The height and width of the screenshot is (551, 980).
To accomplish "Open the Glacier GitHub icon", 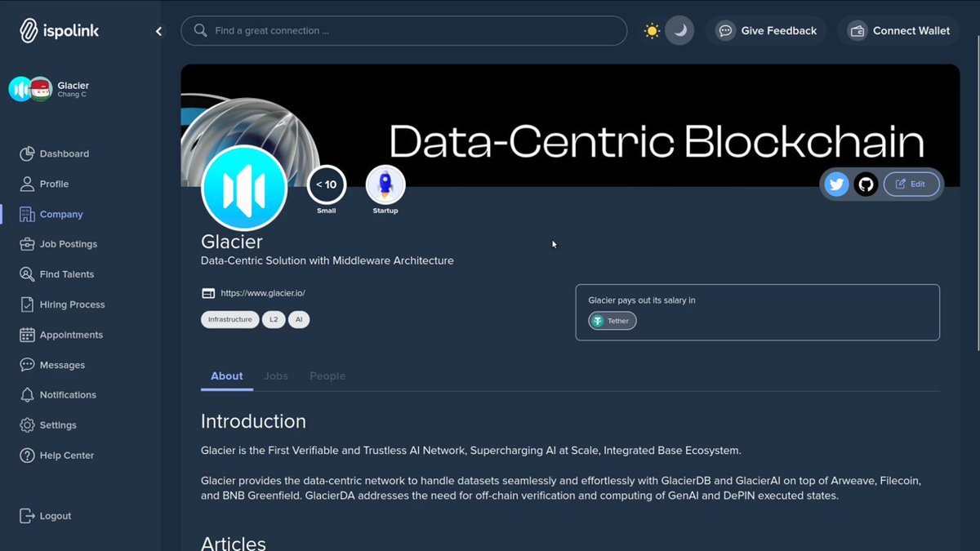I will click(x=866, y=184).
